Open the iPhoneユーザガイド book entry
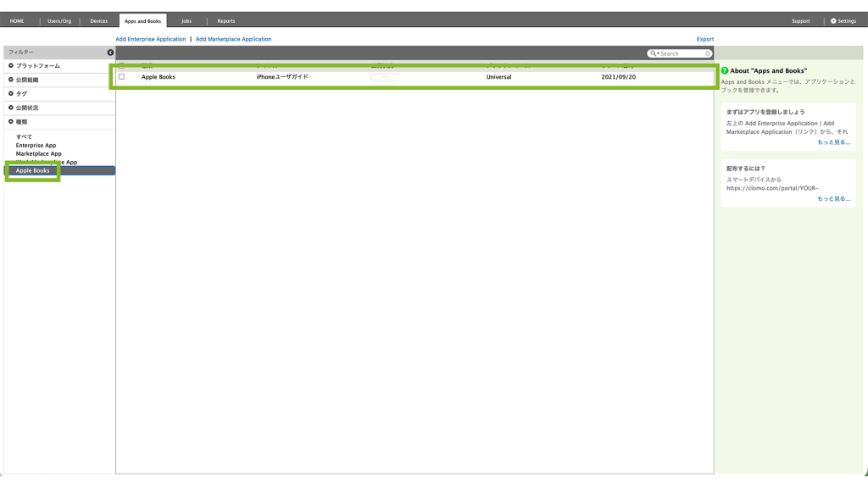 point(282,77)
